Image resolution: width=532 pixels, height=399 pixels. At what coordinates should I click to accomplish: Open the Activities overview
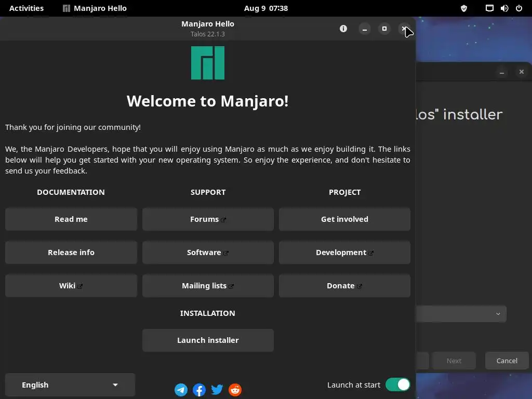pyautogui.click(x=26, y=8)
